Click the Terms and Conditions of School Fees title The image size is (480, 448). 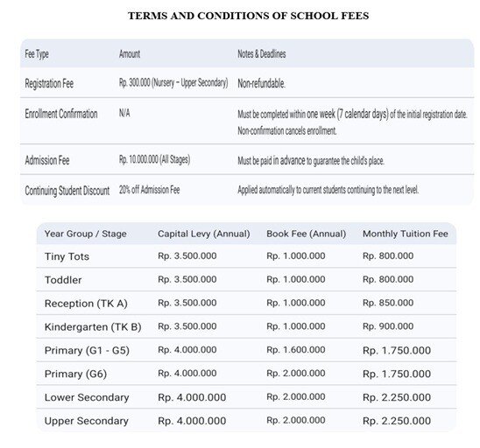coord(248,16)
